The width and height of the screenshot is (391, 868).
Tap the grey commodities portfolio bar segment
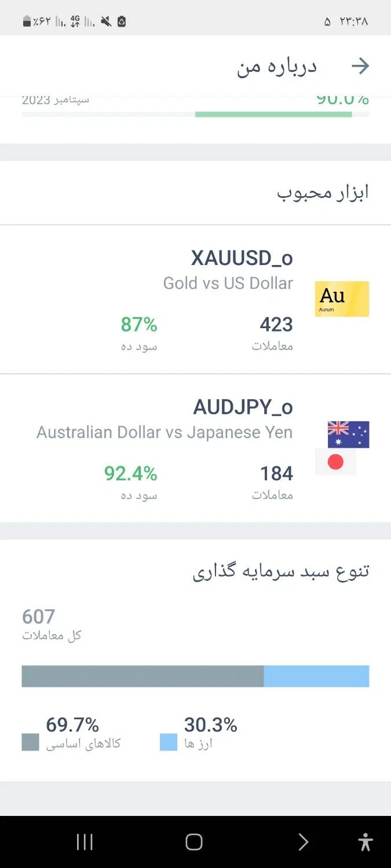[142, 676]
